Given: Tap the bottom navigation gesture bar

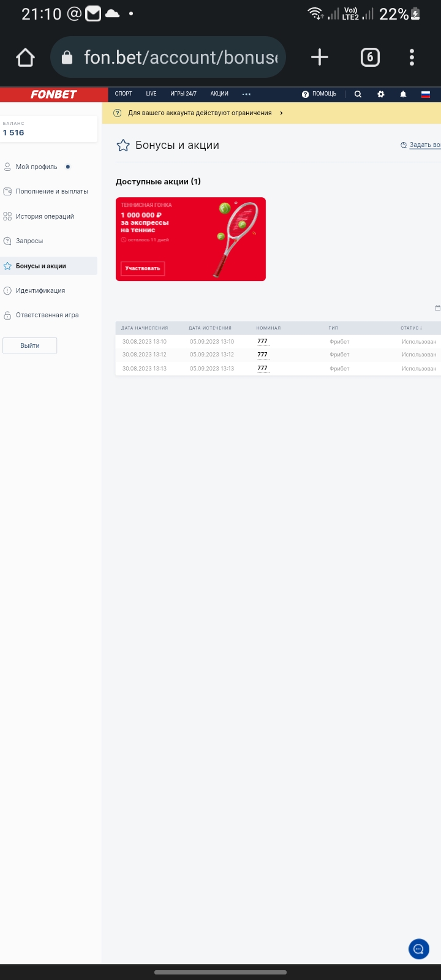Looking at the screenshot, I should click(x=221, y=972).
